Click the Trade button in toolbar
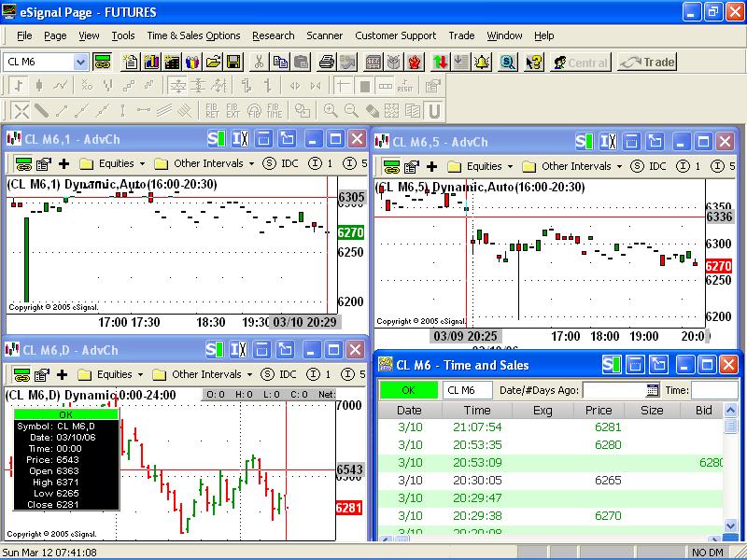The width and height of the screenshot is (747, 560). tap(647, 63)
